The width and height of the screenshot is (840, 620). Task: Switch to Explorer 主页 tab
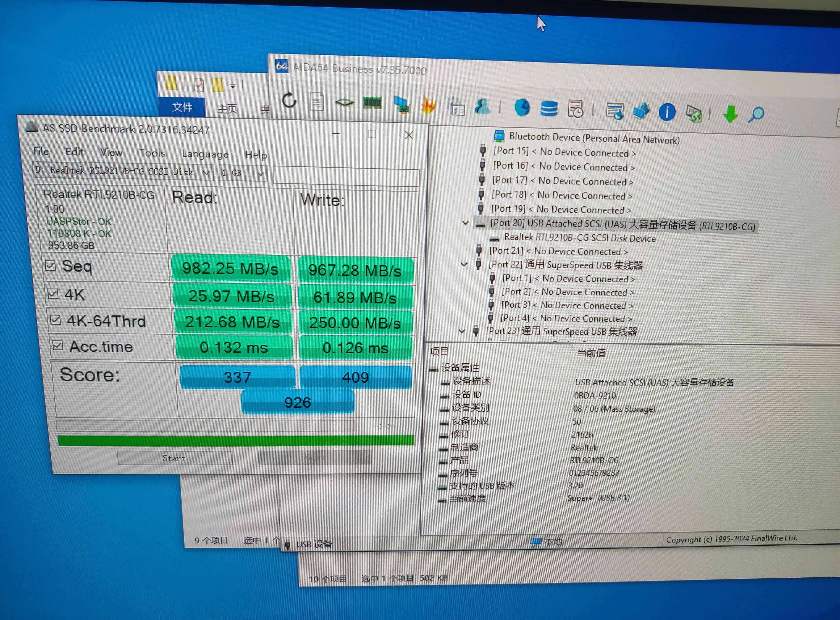227,109
